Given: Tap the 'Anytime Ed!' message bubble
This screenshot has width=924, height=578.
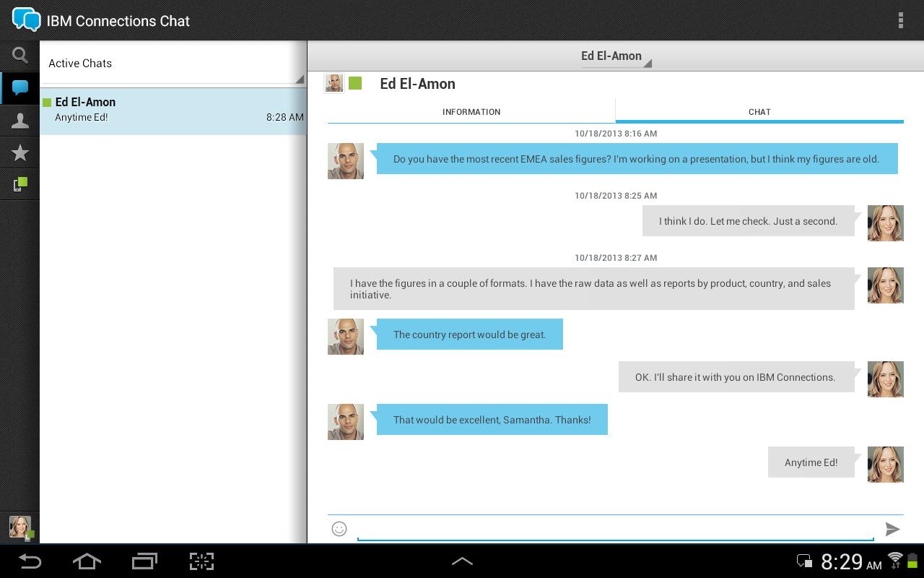Looking at the screenshot, I should (x=811, y=462).
